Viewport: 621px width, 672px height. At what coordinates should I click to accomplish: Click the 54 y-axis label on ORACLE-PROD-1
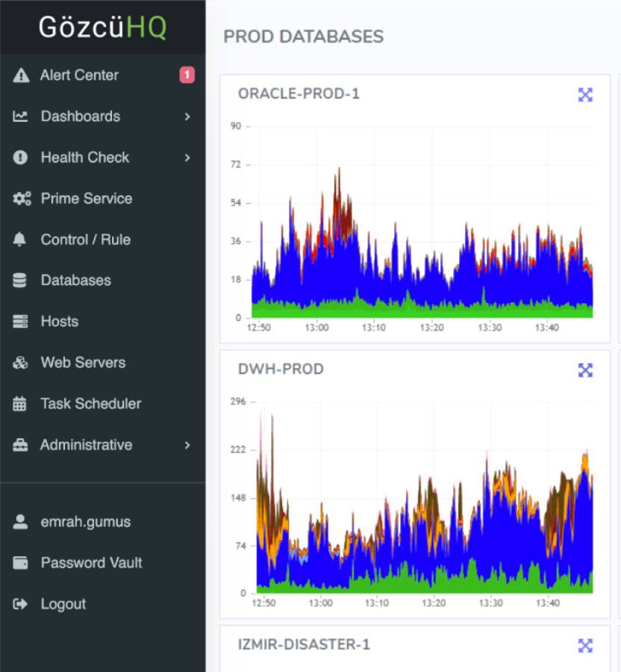click(x=236, y=202)
